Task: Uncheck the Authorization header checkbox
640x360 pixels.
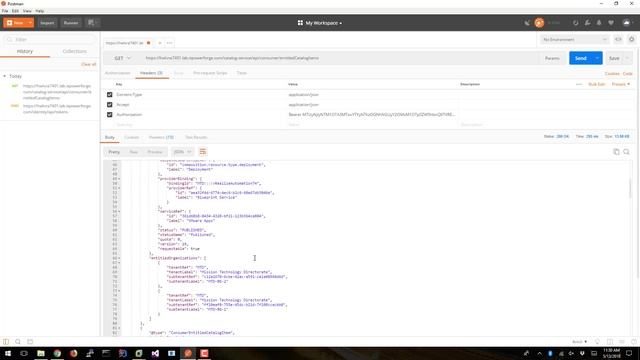Action: click(x=109, y=115)
